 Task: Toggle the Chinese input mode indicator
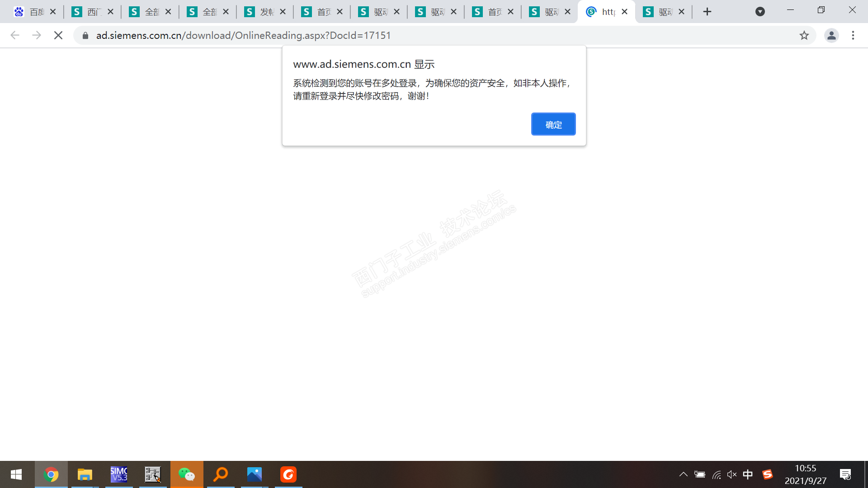coord(748,474)
